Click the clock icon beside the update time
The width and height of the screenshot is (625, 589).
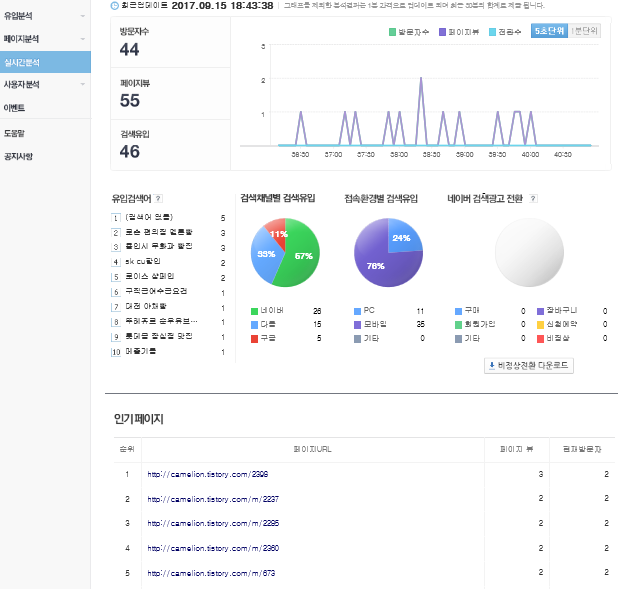[114, 6]
